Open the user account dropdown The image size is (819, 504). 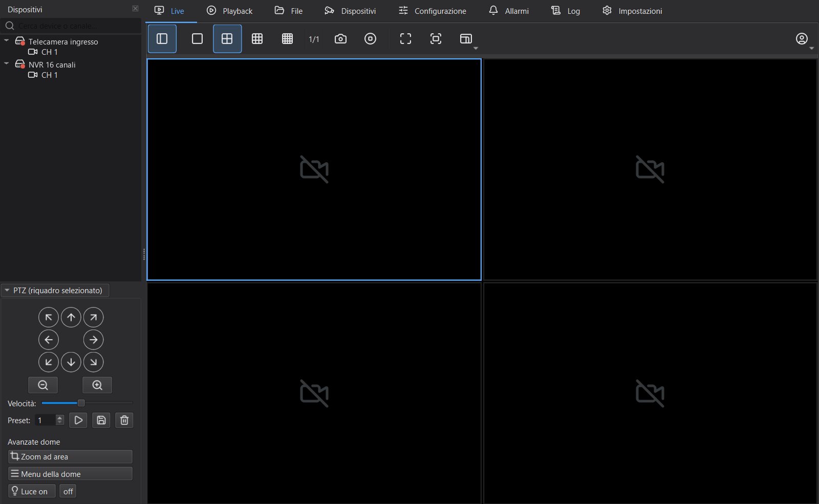(x=804, y=39)
